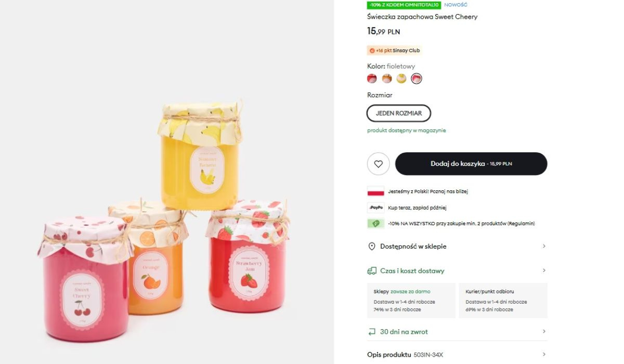
Task: Pick the selected pink color swatch
Action: pos(417,79)
